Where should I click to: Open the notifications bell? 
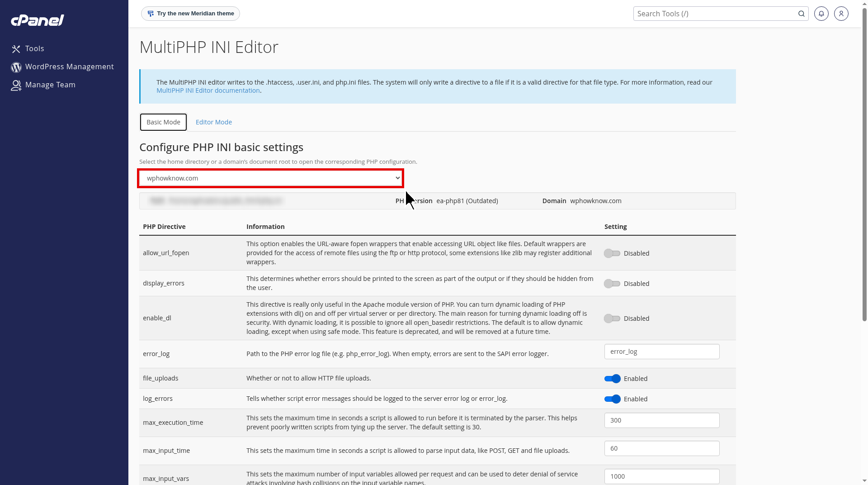tap(821, 14)
